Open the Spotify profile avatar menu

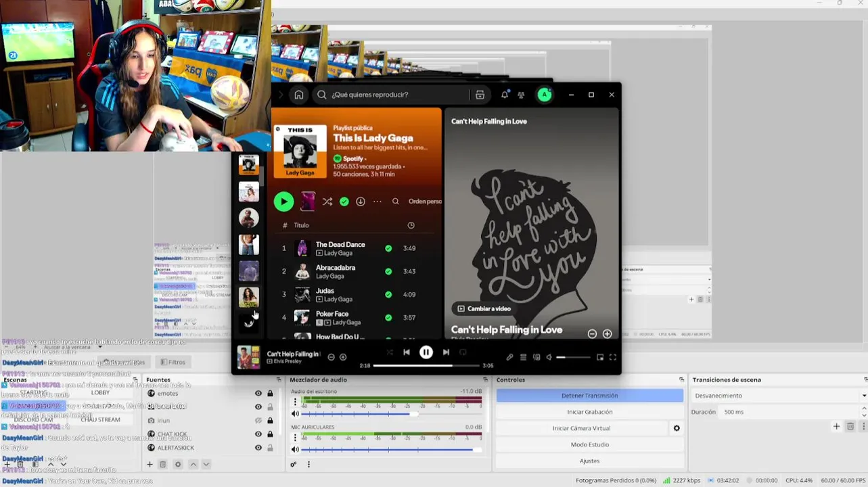(x=545, y=95)
